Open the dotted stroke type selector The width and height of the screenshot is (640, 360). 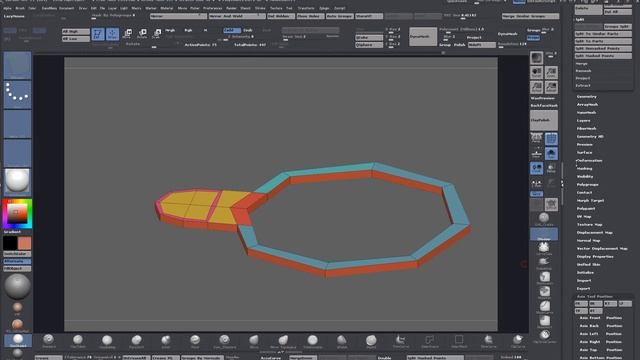click(x=18, y=95)
